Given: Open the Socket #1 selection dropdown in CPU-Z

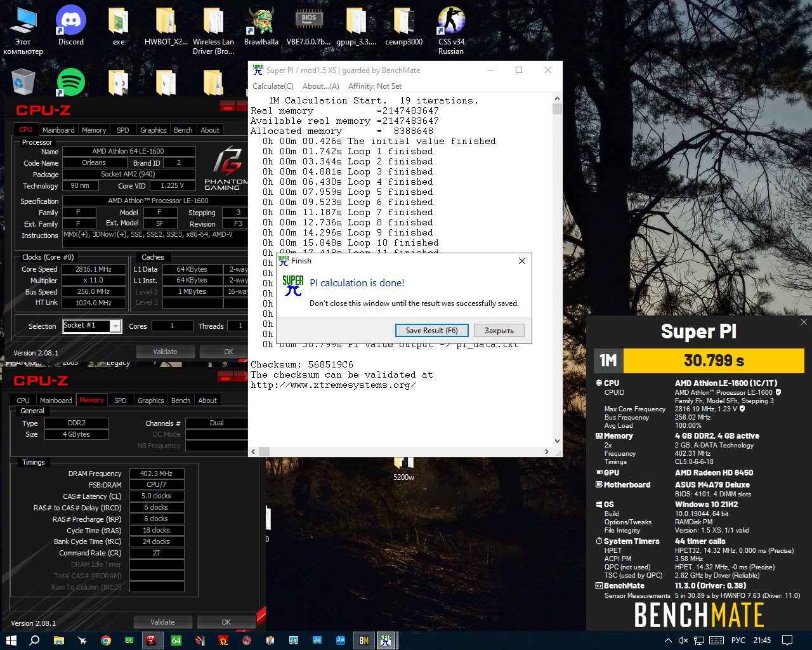Looking at the screenshot, I should pos(92,326).
